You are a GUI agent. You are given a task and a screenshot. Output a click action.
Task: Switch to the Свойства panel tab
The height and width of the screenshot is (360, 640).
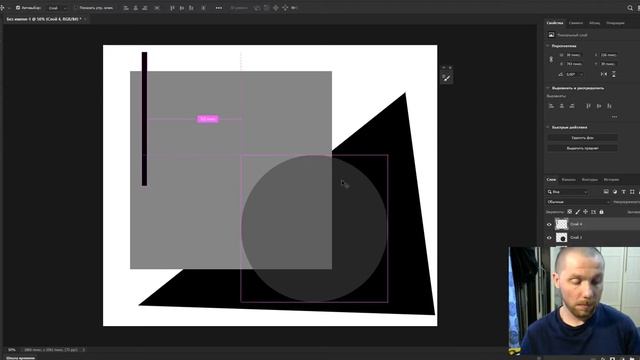(x=555, y=23)
